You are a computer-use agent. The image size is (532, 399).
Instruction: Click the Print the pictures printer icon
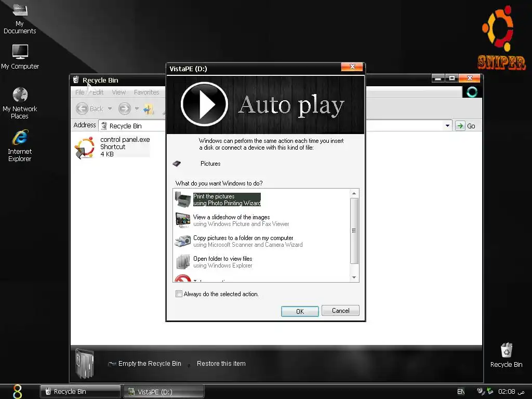183,199
